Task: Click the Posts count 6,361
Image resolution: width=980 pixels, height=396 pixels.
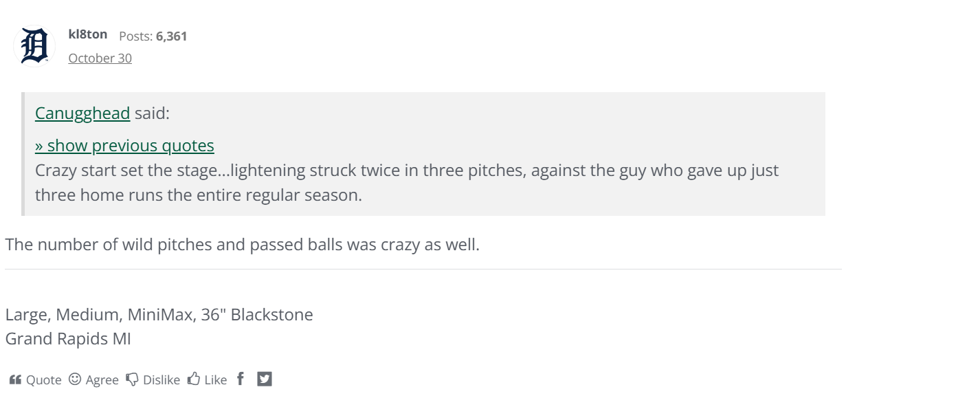Action: pyautogui.click(x=171, y=36)
